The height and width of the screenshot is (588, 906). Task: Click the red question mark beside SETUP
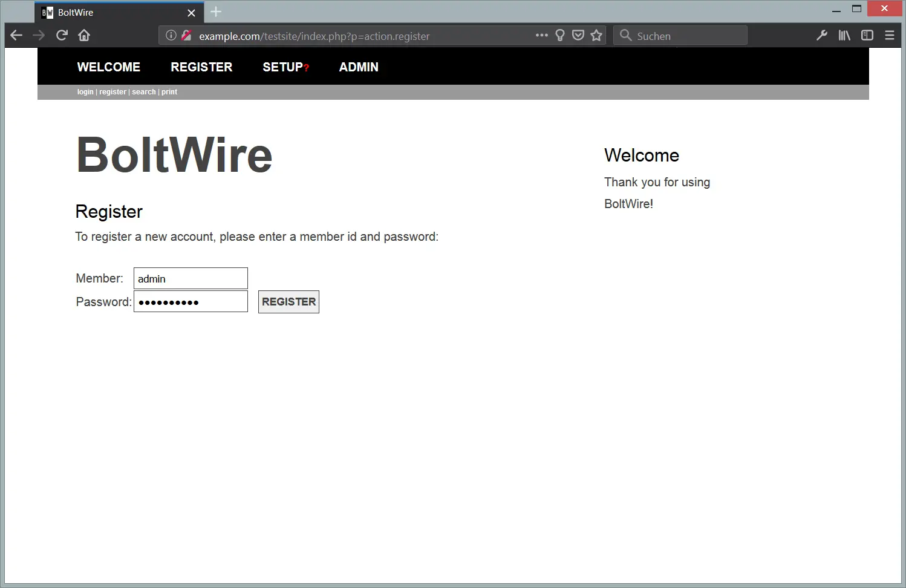(x=307, y=68)
